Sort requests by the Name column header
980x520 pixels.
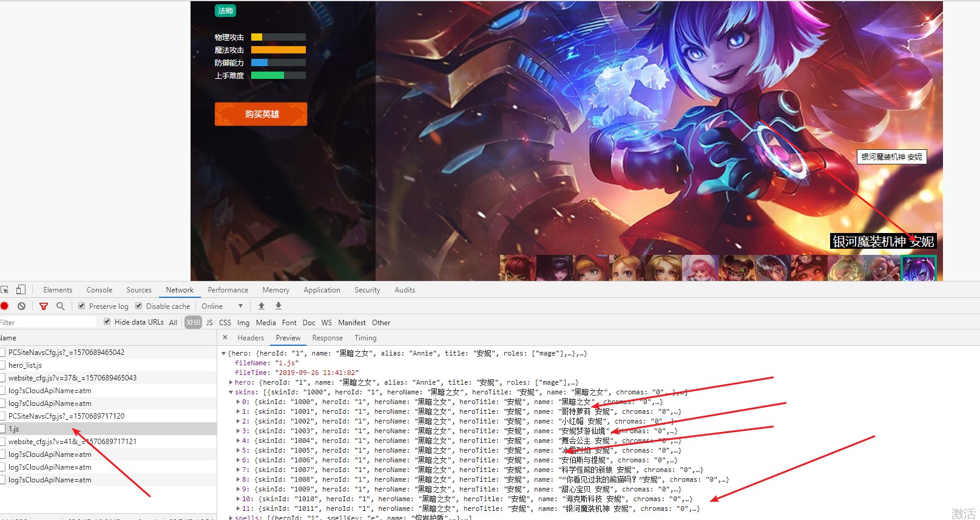click(108, 338)
